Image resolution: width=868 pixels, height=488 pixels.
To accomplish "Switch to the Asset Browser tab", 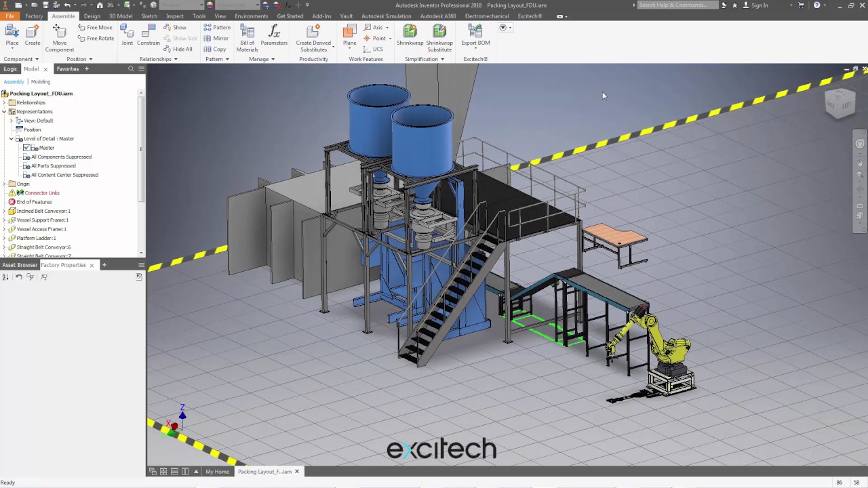I will [x=20, y=265].
